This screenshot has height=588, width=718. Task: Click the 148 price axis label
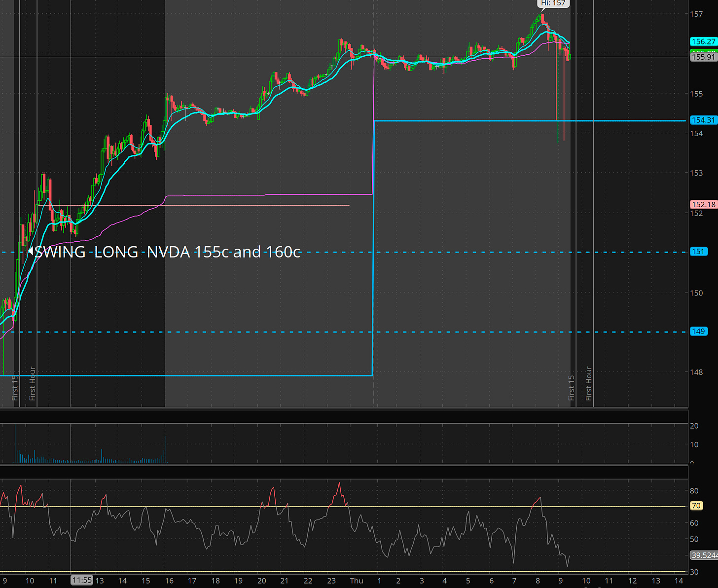(696, 372)
